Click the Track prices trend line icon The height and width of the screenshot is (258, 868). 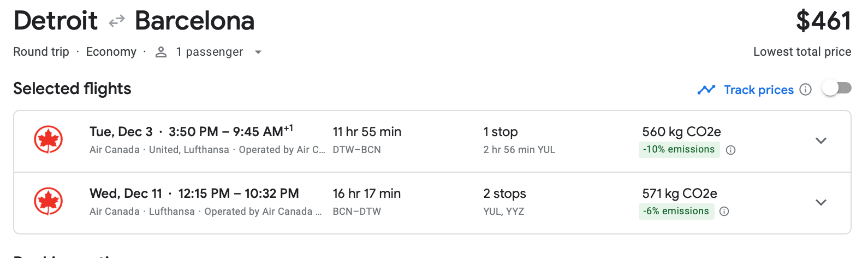[x=706, y=90]
